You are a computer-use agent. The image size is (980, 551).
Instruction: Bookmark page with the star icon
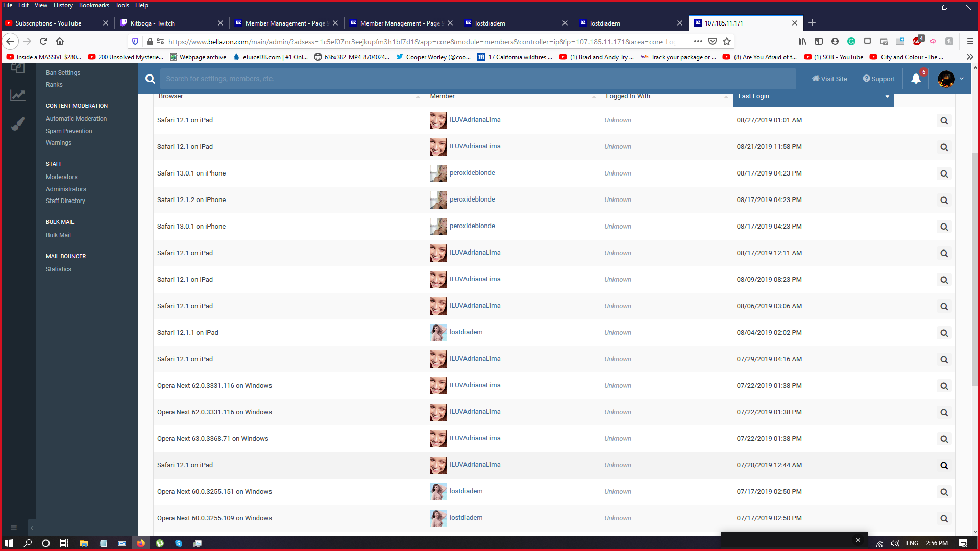[x=727, y=41]
